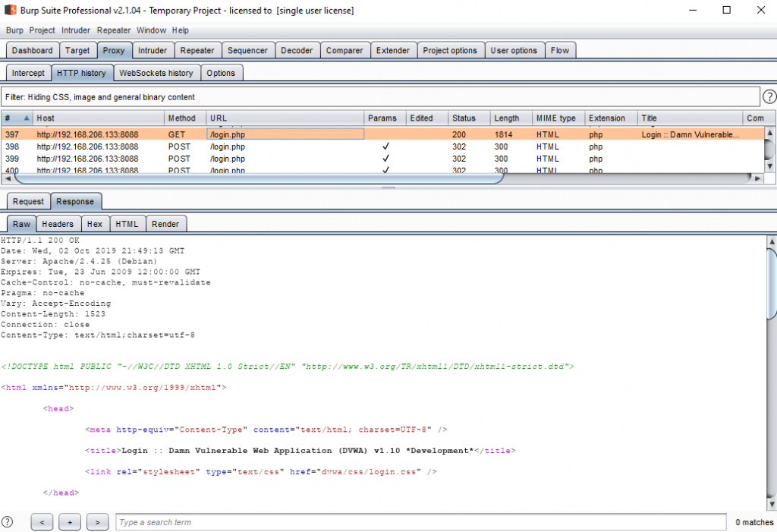Open the Intruder menu
777x532 pixels.
point(76,30)
